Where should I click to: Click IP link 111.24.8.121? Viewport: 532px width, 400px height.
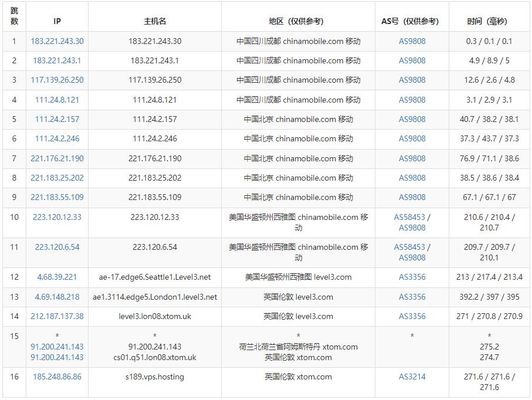(x=57, y=100)
